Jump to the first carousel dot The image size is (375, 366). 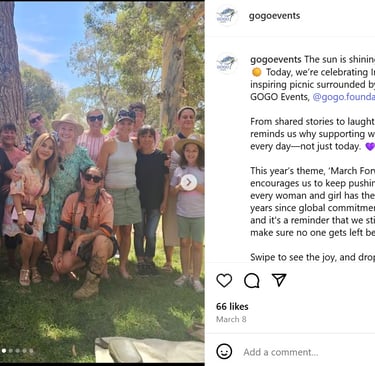[x=4, y=351]
